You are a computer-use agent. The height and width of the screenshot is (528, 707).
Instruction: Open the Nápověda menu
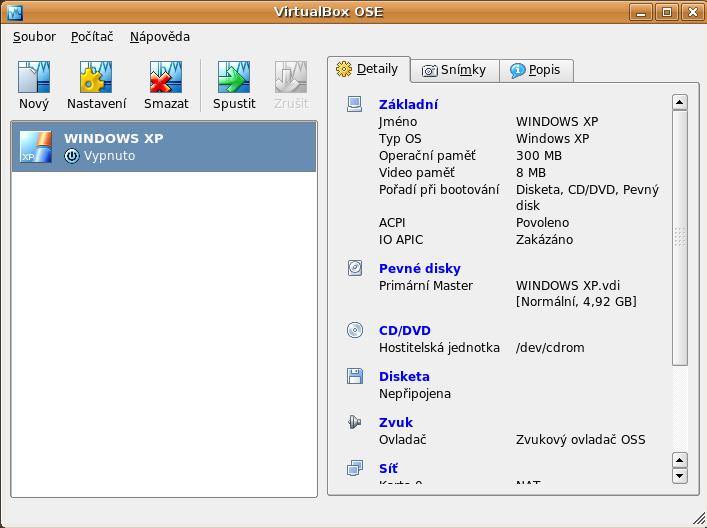click(160, 37)
